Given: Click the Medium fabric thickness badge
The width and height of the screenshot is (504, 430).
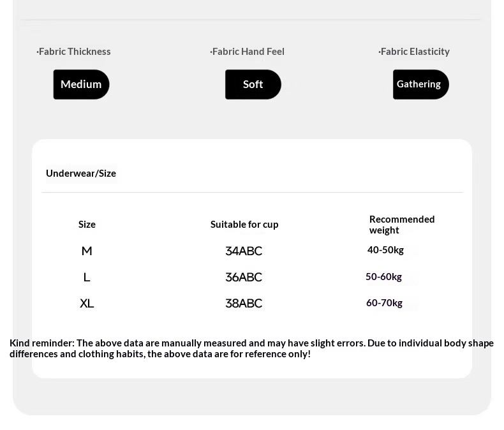Looking at the screenshot, I should click(x=81, y=84).
